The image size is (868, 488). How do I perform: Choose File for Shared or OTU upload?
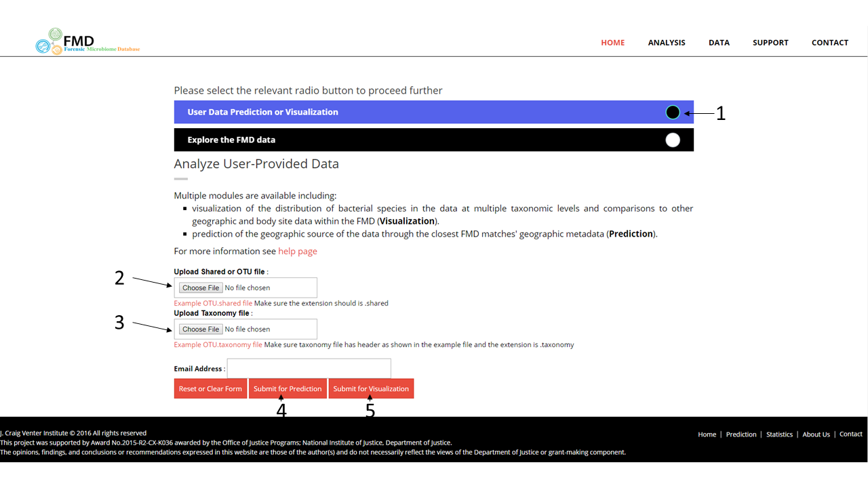(x=200, y=288)
